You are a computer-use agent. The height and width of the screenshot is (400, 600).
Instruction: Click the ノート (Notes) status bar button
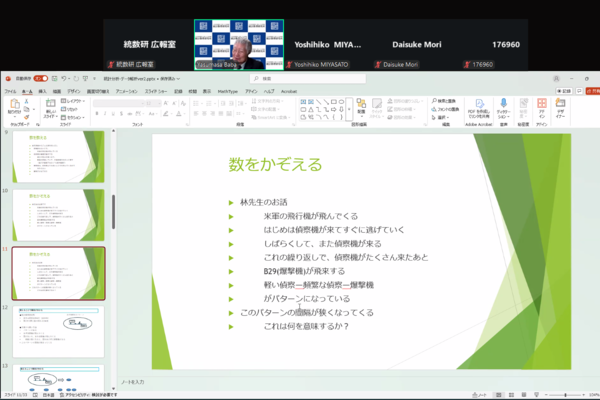[479, 395]
